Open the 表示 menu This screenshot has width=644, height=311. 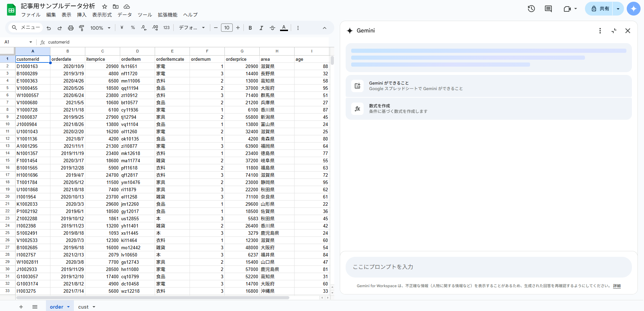click(x=66, y=15)
